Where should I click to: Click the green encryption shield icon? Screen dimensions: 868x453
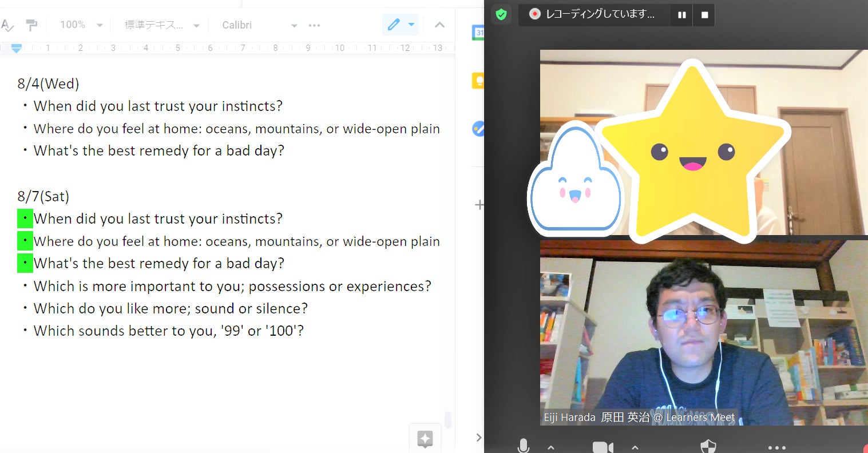click(501, 14)
